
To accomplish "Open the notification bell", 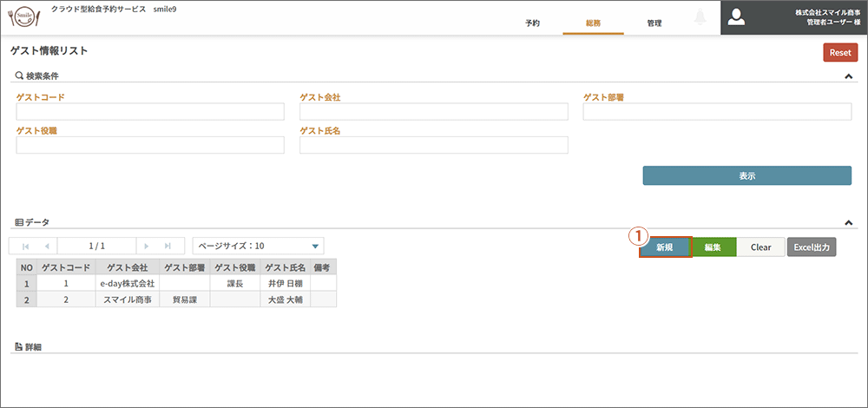I will pyautogui.click(x=700, y=17).
